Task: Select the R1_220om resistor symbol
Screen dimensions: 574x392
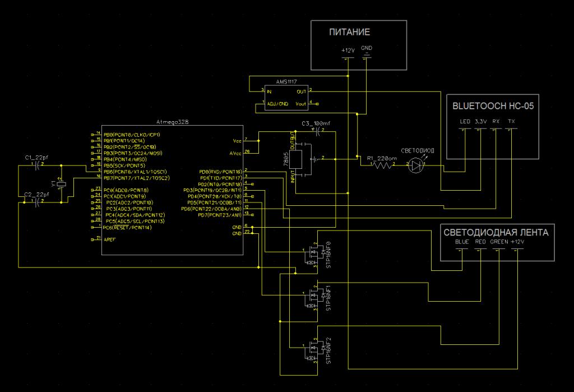Action: click(x=383, y=165)
